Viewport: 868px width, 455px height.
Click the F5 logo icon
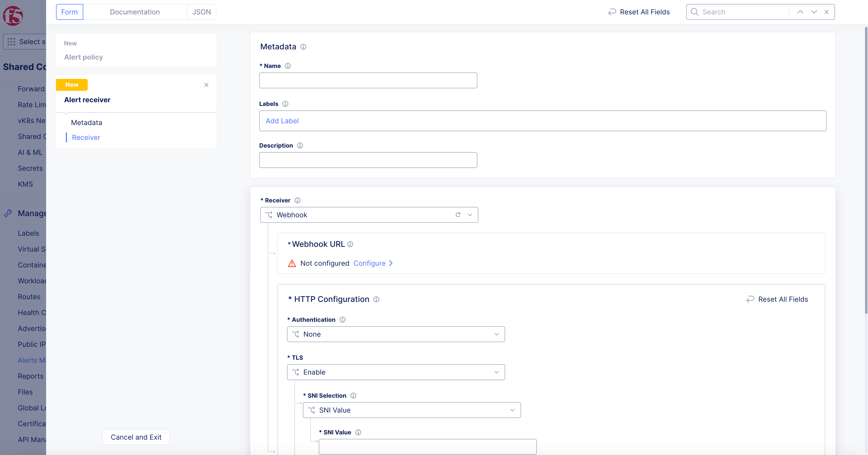click(x=13, y=16)
